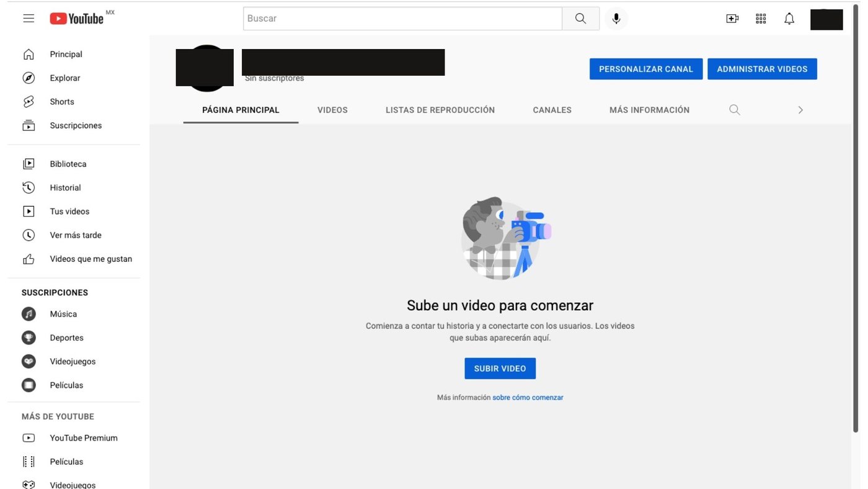Click Películas film icon under Más de YouTube
868x489 pixels.
coord(29,462)
